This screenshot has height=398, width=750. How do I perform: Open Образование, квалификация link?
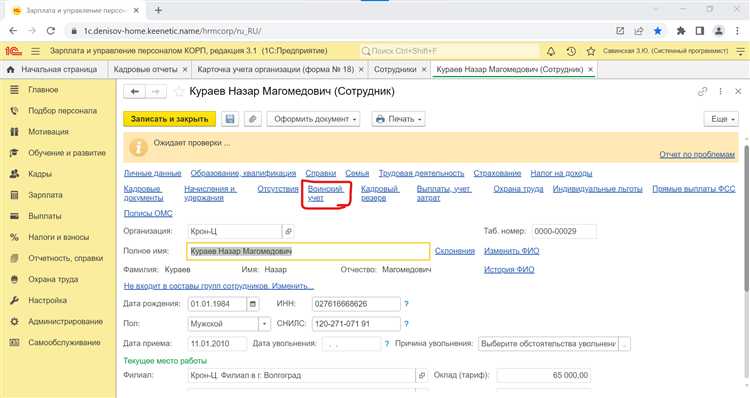point(243,173)
